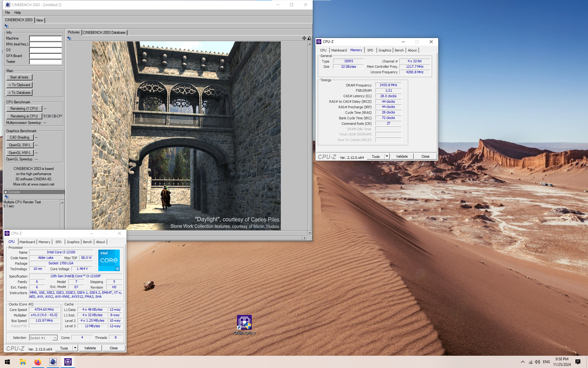Open Bench tab in Memory CPU-Z window
This screenshot has height=368, width=588.
tap(399, 50)
